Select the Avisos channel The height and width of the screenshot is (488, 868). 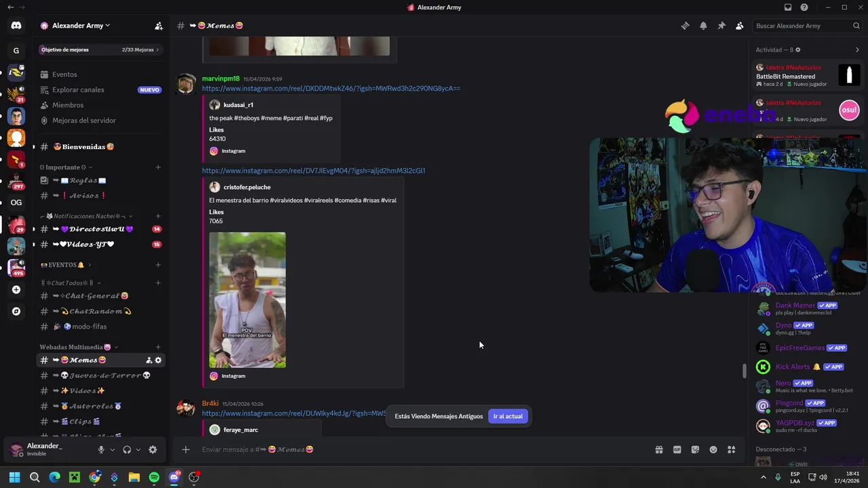pos(100,196)
